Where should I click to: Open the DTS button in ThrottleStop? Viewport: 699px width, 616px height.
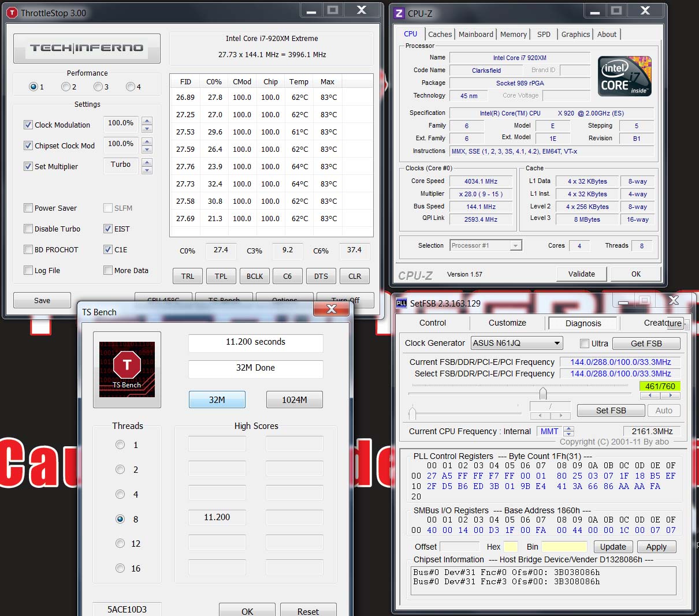click(321, 276)
